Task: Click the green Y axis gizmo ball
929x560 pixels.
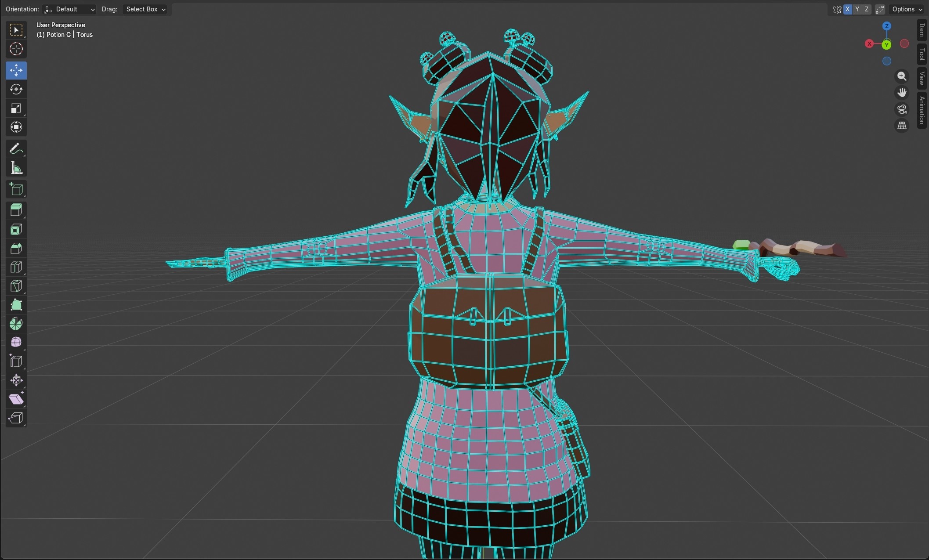Action: coord(886,45)
